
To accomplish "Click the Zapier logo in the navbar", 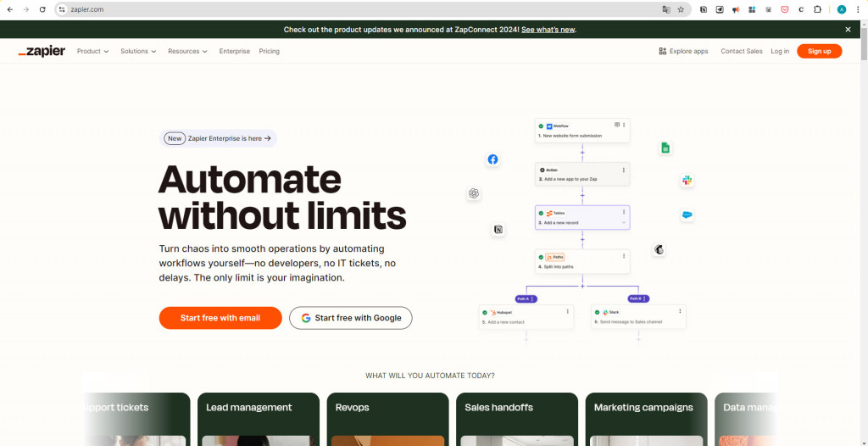I will point(42,51).
